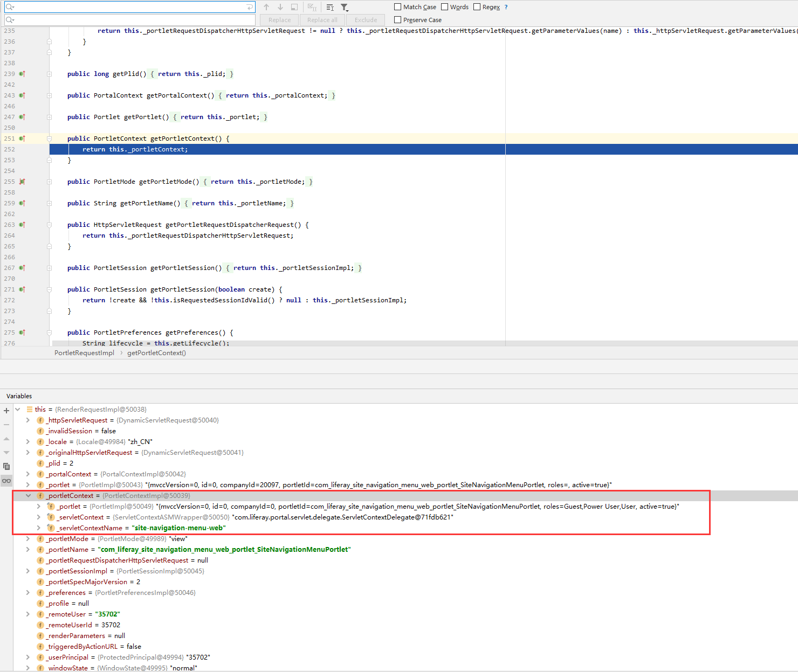Click gutter marker icon on line 255
This screenshot has width=798, height=672.
[22, 182]
